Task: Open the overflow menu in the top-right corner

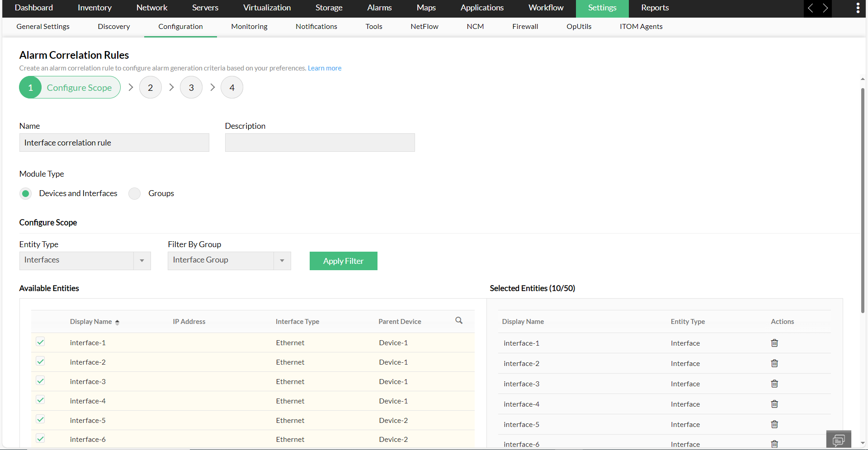Action: coord(858,8)
